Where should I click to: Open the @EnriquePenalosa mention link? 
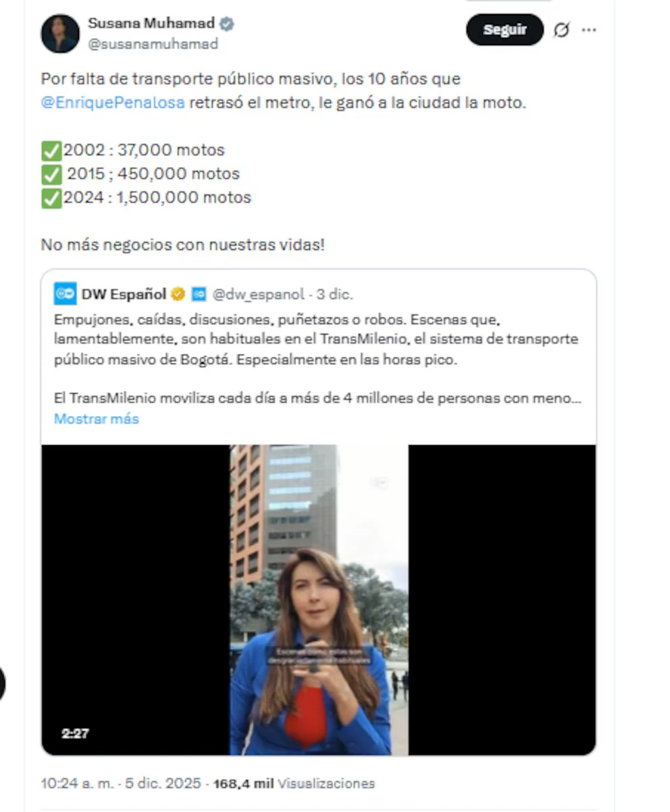pos(113,103)
